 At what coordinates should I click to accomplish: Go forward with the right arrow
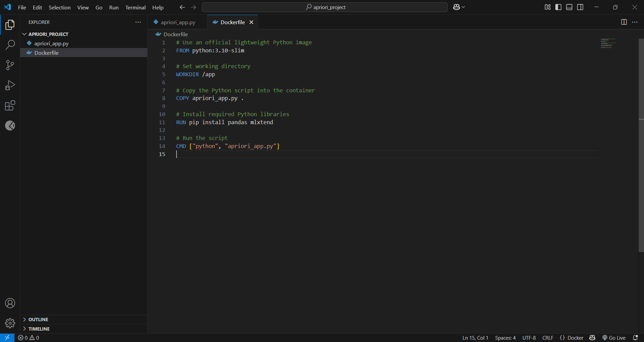click(193, 7)
